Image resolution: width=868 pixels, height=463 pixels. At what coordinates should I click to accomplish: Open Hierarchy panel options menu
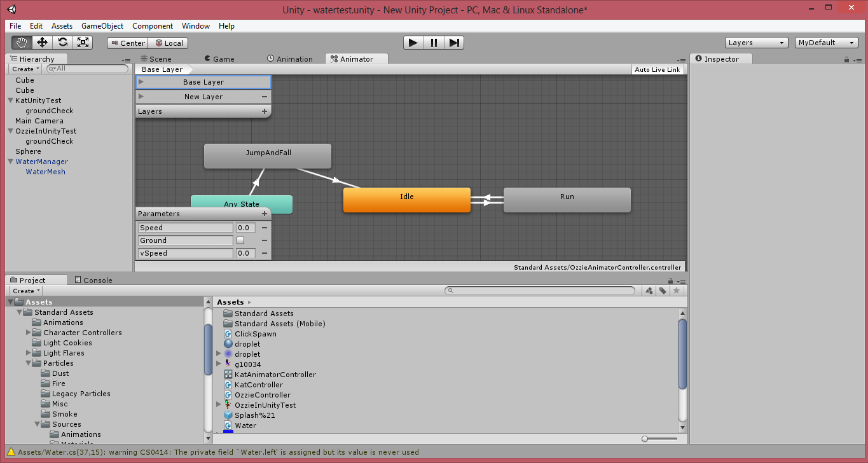pyautogui.click(x=125, y=60)
